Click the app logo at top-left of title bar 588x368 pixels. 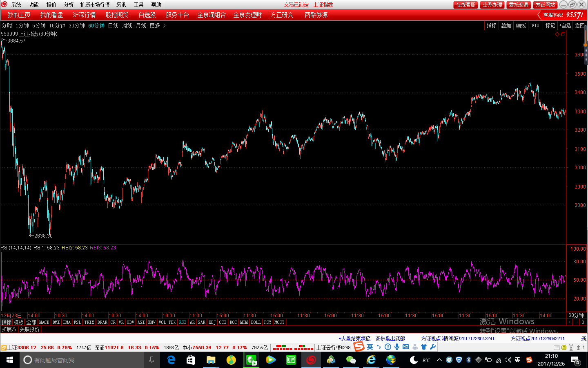(x=4, y=4)
